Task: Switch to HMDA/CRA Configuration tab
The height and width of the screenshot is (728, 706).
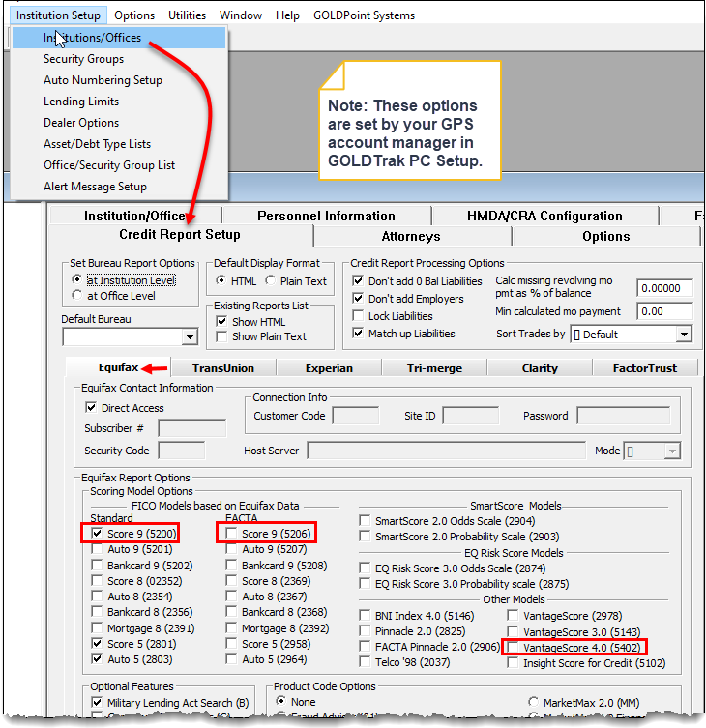Action: pyautogui.click(x=544, y=216)
